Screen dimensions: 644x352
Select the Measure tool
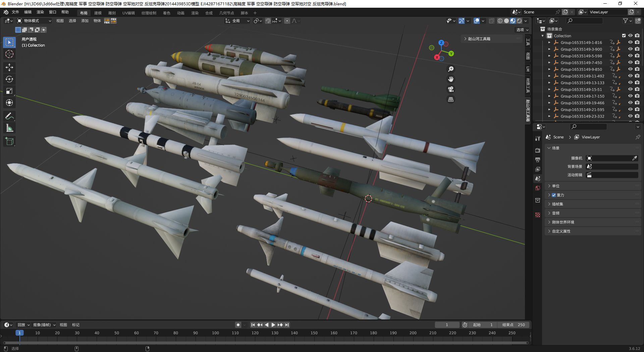(9, 128)
